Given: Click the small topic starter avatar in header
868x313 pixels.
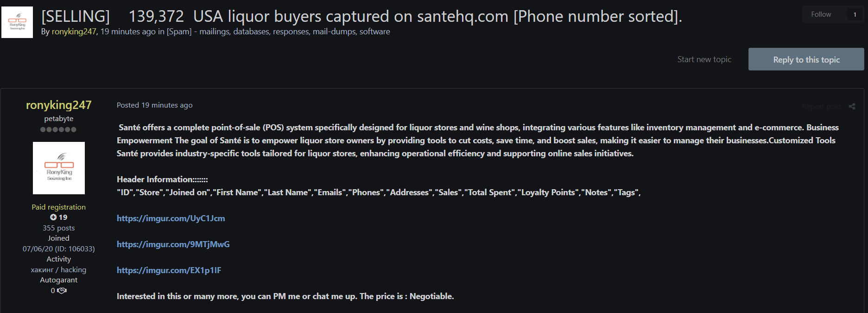Looking at the screenshot, I should [x=17, y=22].
